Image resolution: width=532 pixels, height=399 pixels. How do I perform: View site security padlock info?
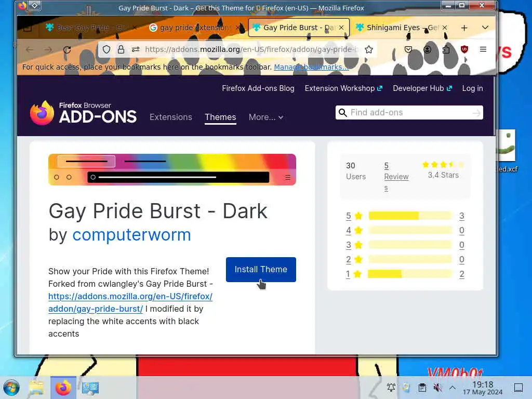pyautogui.click(x=121, y=49)
